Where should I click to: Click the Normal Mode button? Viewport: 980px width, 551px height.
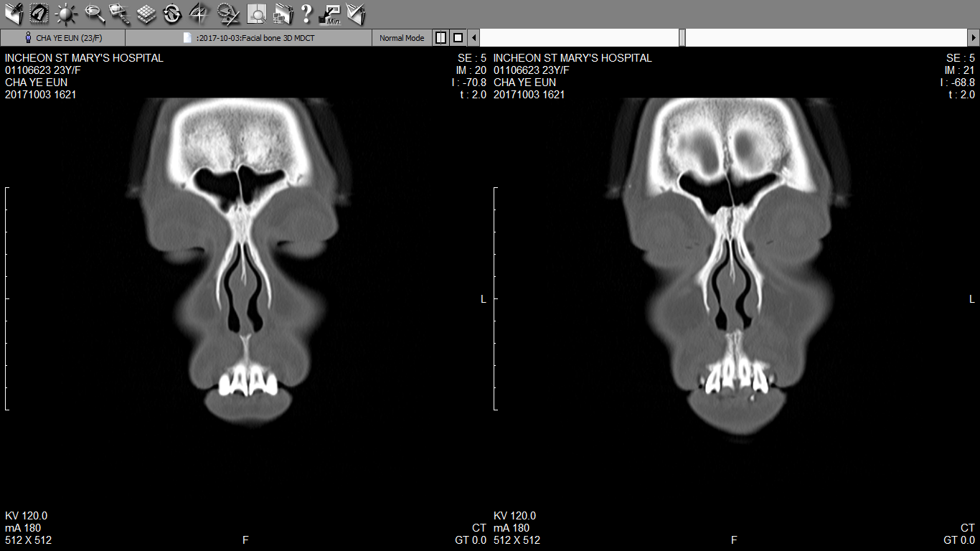402,38
